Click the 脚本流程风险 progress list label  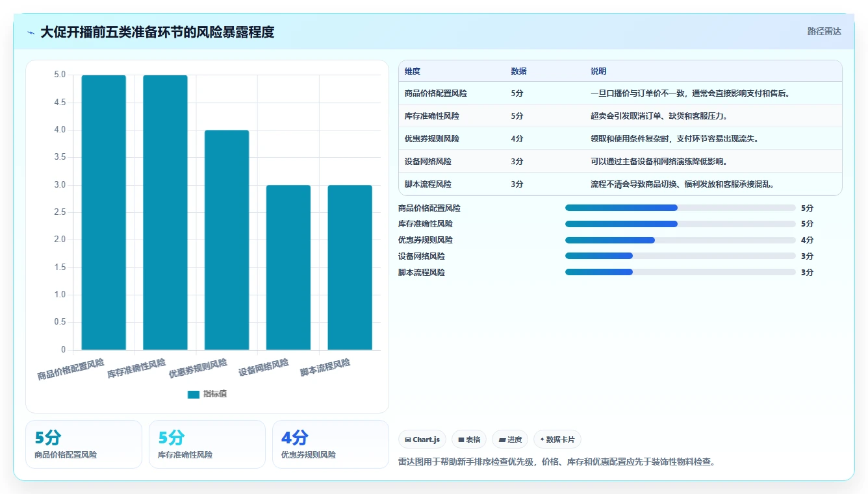(422, 273)
